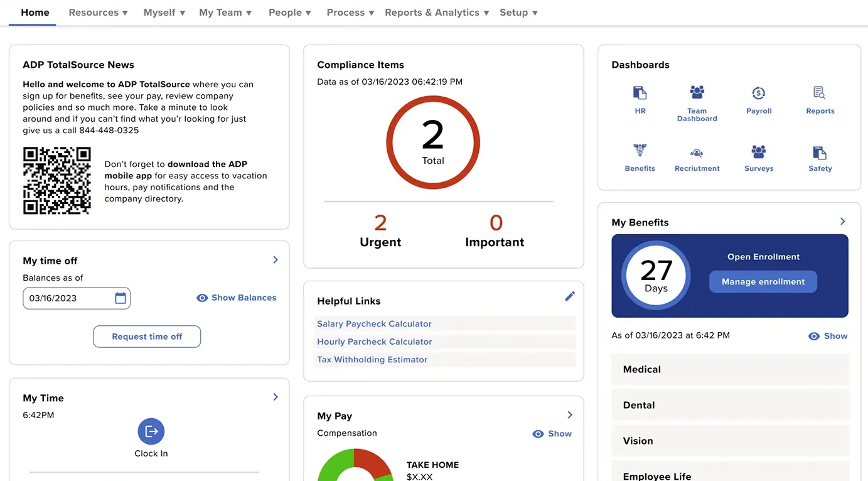
Task: Click the balances date input field
Action: [x=77, y=298]
